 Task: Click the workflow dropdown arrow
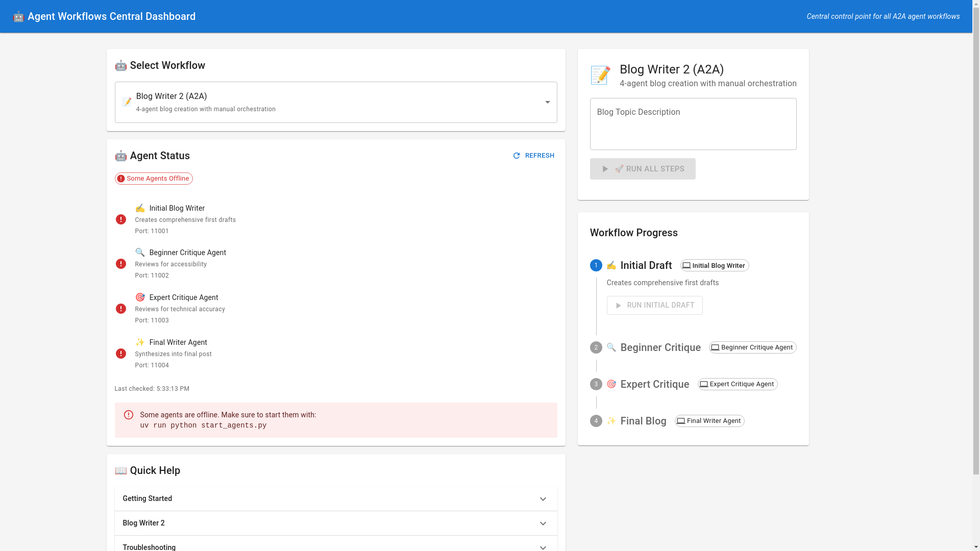[x=547, y=102]
